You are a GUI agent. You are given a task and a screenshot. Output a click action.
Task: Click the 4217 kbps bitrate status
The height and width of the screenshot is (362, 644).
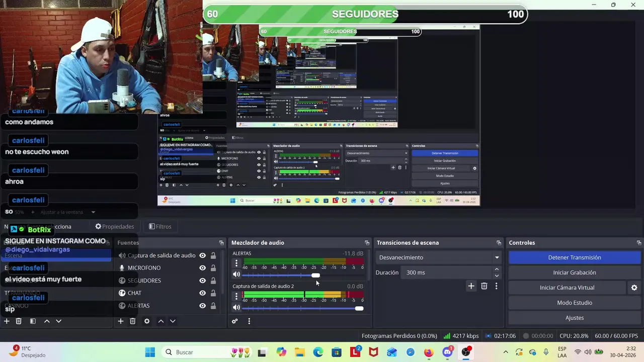point(461,336)
